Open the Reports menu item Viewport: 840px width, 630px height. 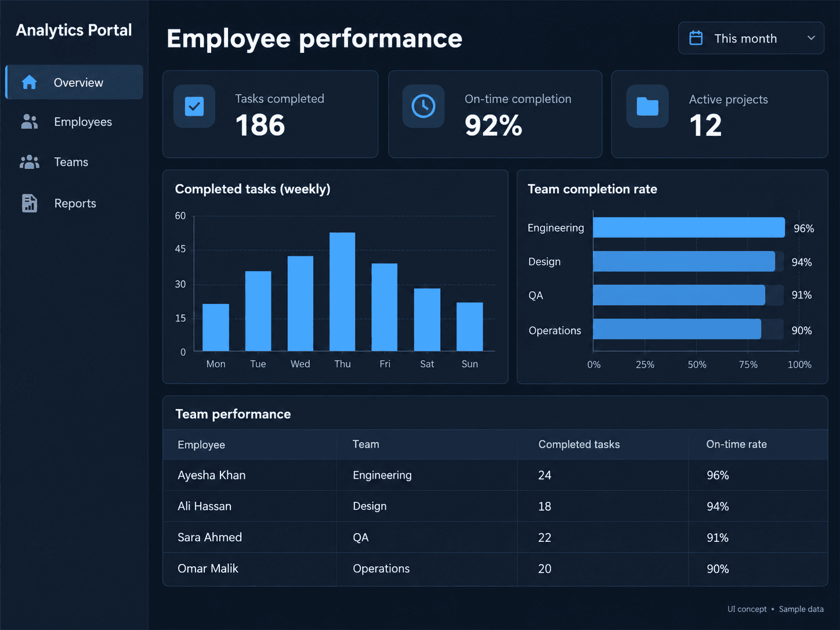tap(74, 203)
